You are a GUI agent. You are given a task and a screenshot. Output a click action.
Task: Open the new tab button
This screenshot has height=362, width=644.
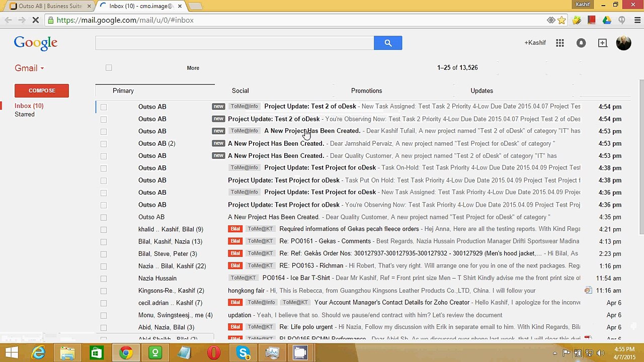[195, 6]
